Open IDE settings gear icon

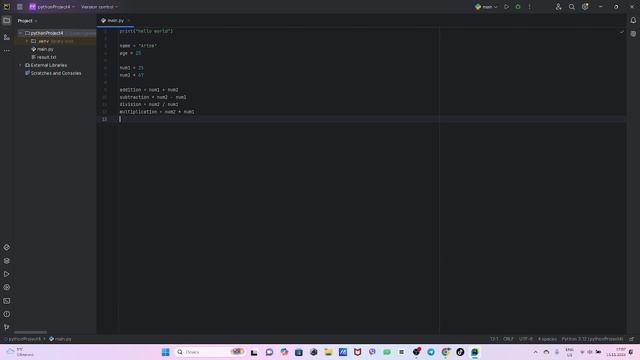coord(585,7)
